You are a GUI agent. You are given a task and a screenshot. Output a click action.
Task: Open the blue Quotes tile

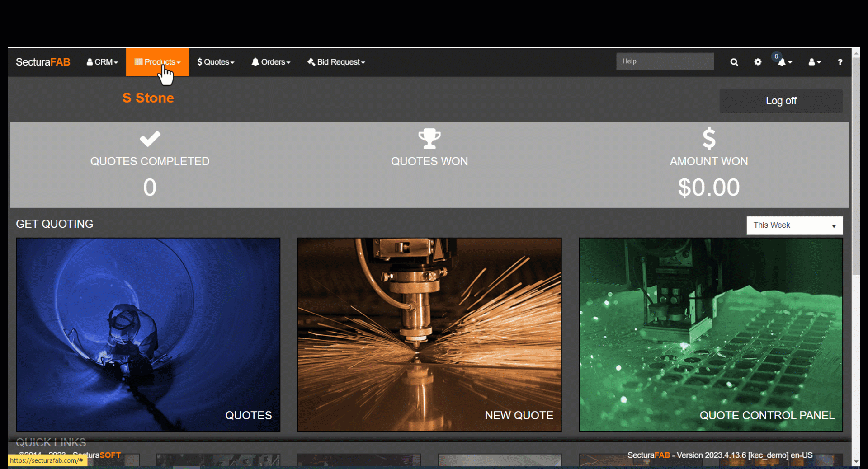coord(148,334)
